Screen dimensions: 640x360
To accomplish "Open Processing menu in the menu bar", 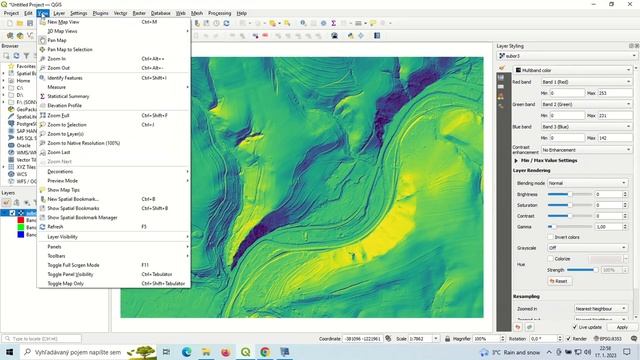I will (220, 13).
